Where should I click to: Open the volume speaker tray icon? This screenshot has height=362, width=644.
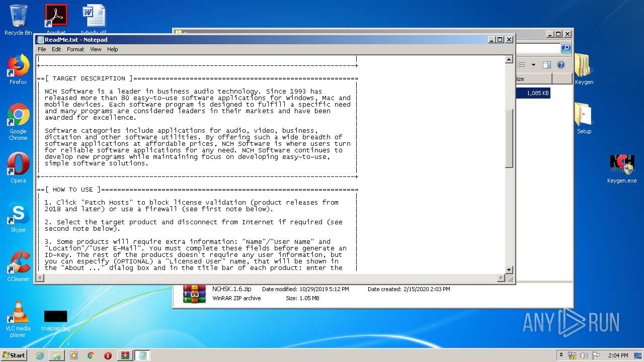pos(585,355)
